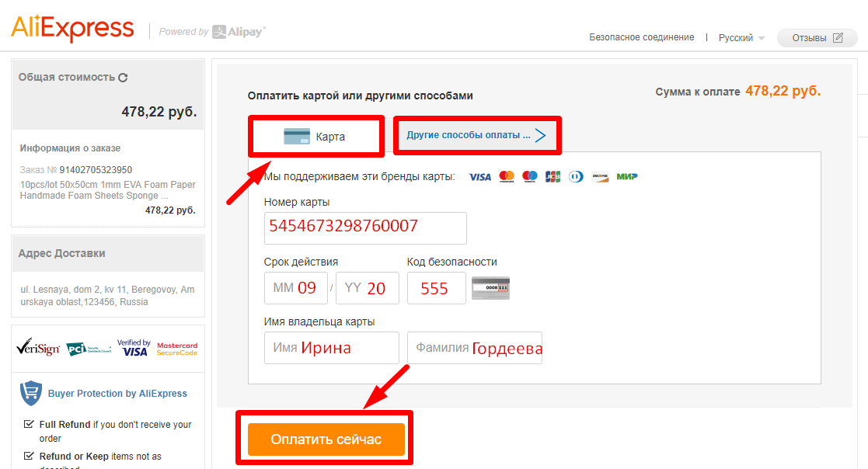Image resolution: width=868 pixels, height=469 pixels.
Task: Select the Карта payment tab
Action: [x=315, y=137]
